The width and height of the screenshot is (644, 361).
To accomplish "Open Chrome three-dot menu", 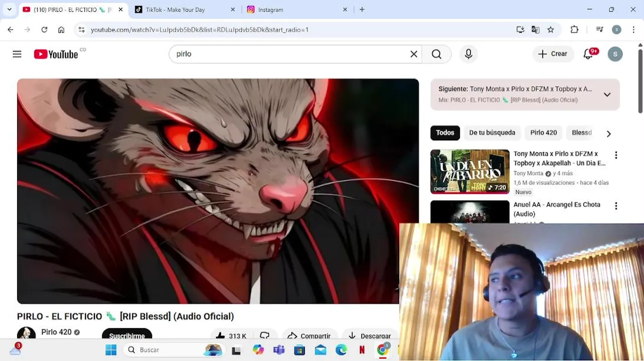I will coord(634,30).
